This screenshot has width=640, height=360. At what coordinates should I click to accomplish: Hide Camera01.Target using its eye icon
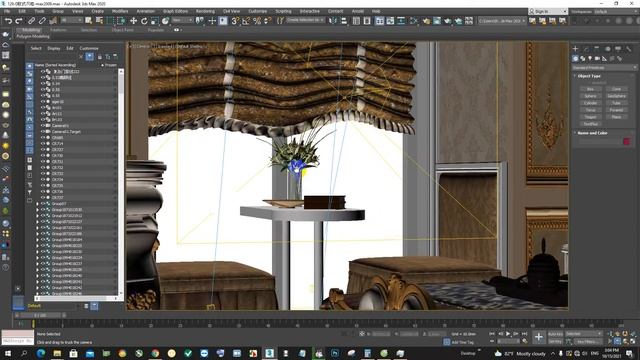pyautogui.click(x=42, y=132)
